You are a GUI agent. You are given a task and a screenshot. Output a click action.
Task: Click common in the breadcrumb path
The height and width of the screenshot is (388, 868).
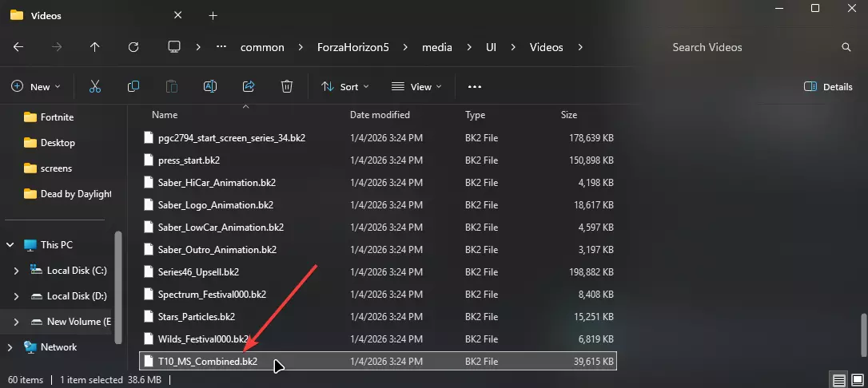pyautogui.click(x=262, y=48)
